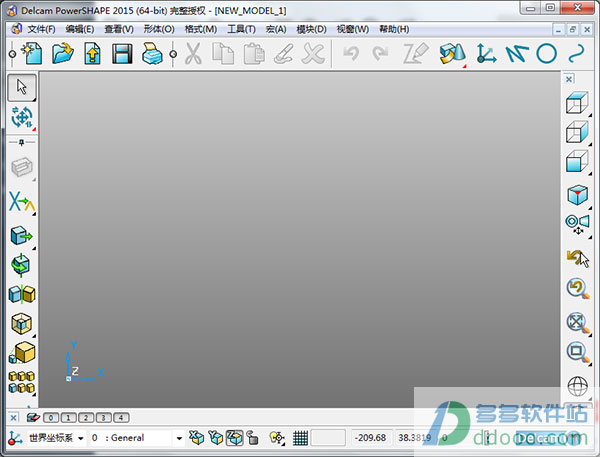
Task: Open the 格式(M) menu
Action: tap(201, 29)
